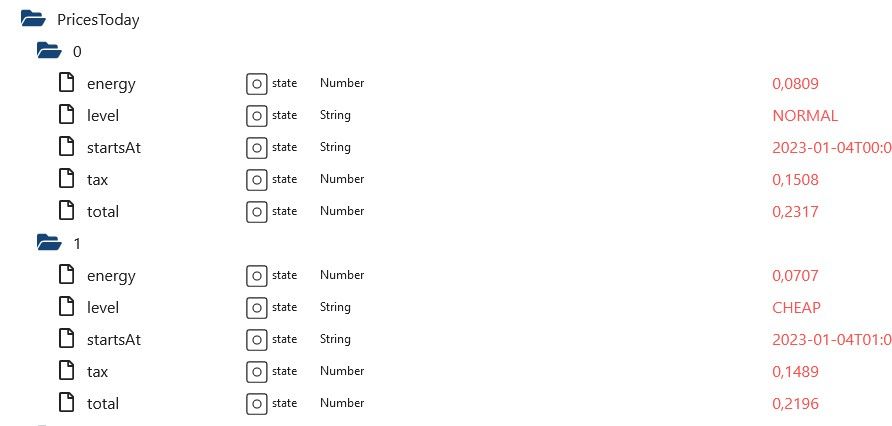
Task: Click the state icon for total in folder 0
Action: tap(256, 212)
